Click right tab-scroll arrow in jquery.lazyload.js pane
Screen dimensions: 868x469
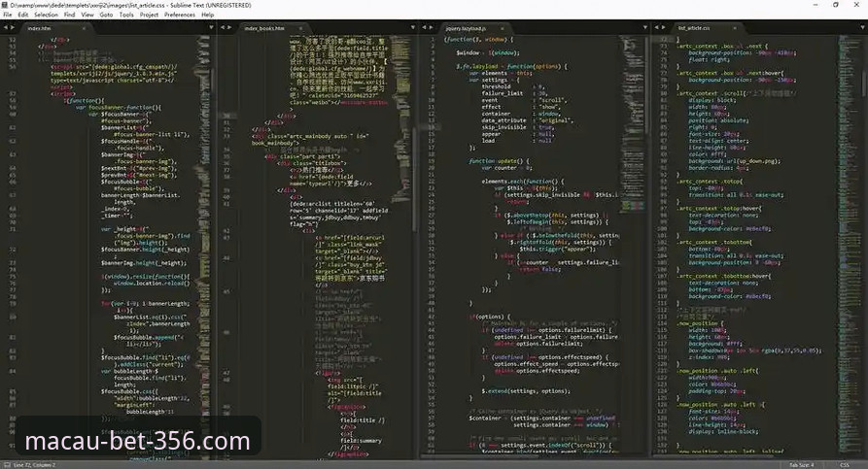pyautogui.click(x=431, y=27)
